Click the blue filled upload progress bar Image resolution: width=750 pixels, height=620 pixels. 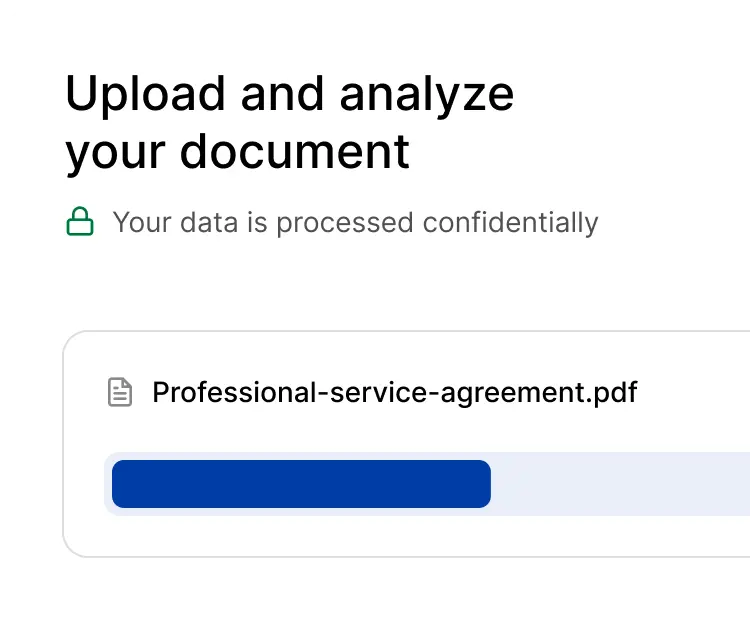pos(301,484)
